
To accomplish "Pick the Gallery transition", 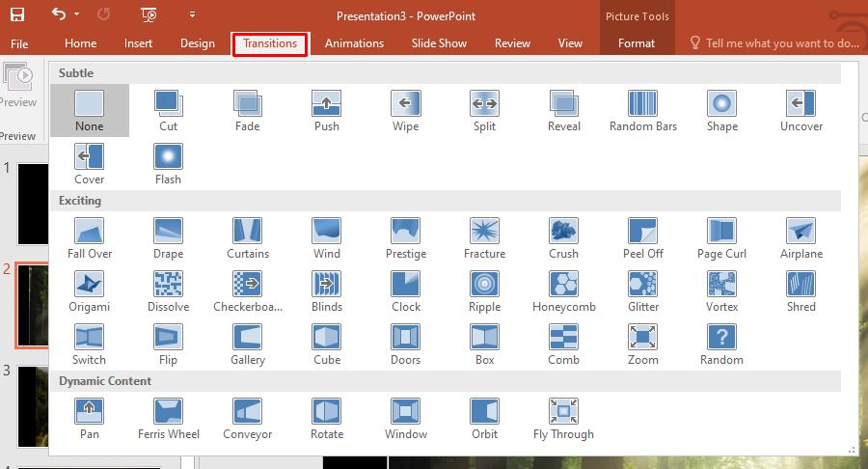I will (x=248, y=345).
